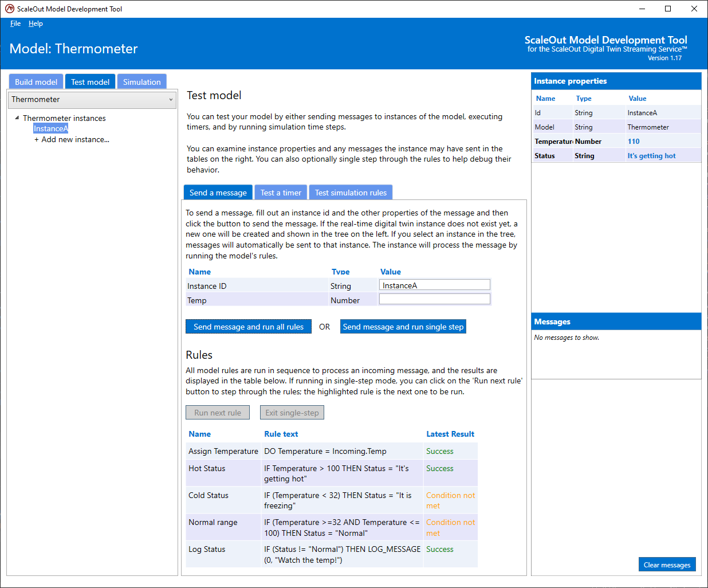The width and height of the screenshot is (708, 588).
Task: Click the Exit single-step button
Action: (x=292, y=413)
